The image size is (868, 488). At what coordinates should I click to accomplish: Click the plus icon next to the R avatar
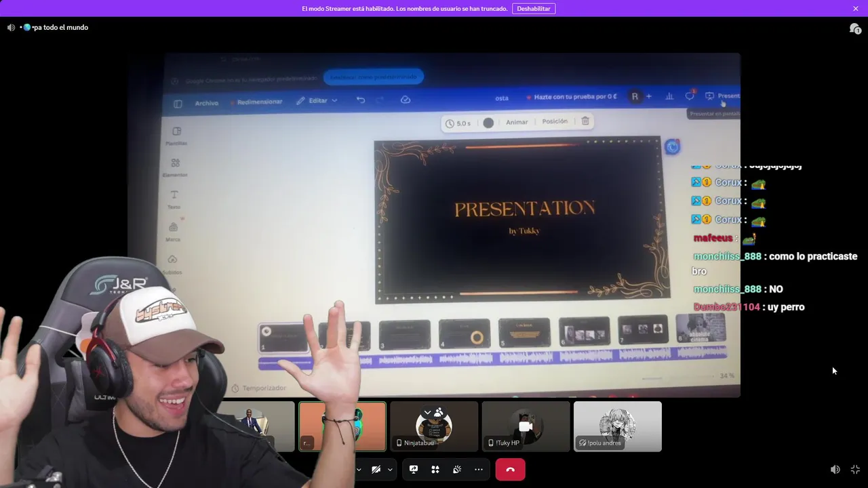(x=649, y=96)
